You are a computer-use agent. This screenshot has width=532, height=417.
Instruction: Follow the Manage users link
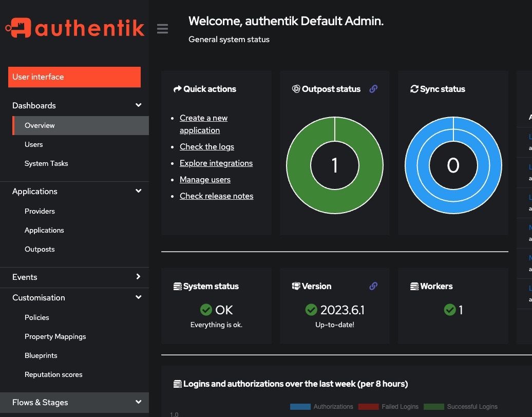point(205,180)
